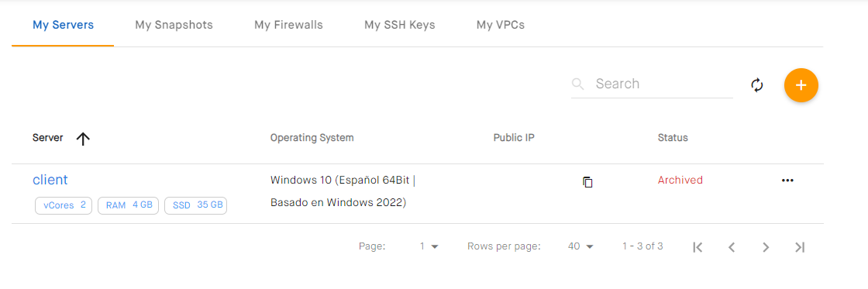Image resolution: width=868 pixels, height=289 pixels.
Task: Open the Rows per page dropdown
Action: [580, 246]
